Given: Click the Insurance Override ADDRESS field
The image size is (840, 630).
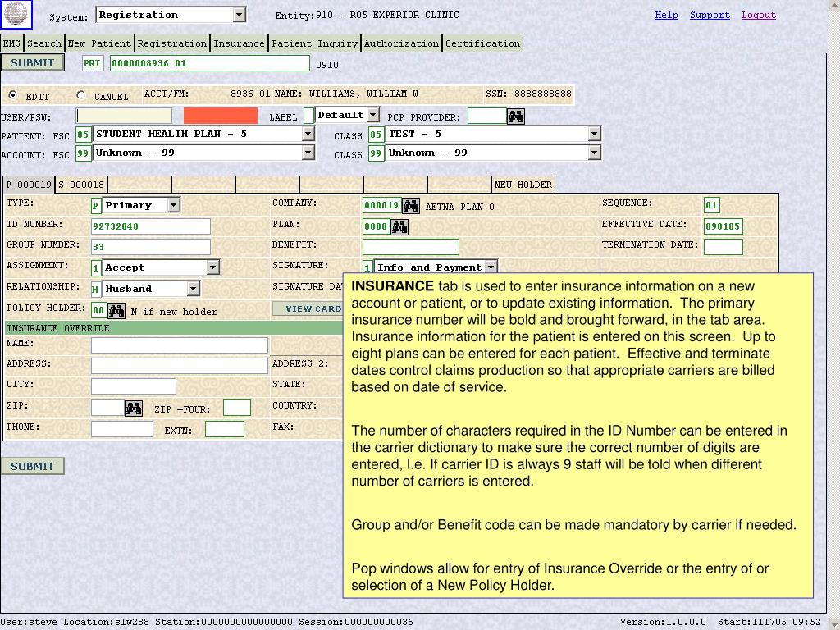Looking at the screenshot, I should click(180, 365).
